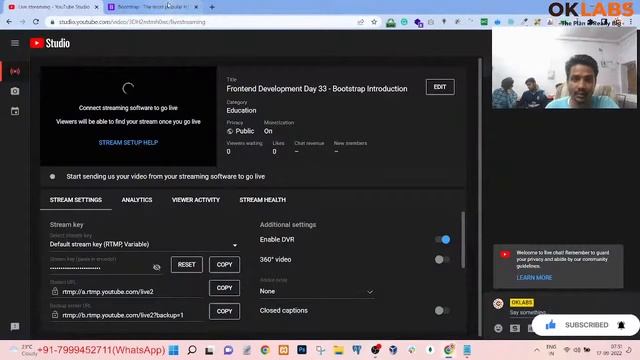Click the share page icon in the address bar
Image resolution: width=640 pixels, height=360 pixels.
[x=360, y=22]
